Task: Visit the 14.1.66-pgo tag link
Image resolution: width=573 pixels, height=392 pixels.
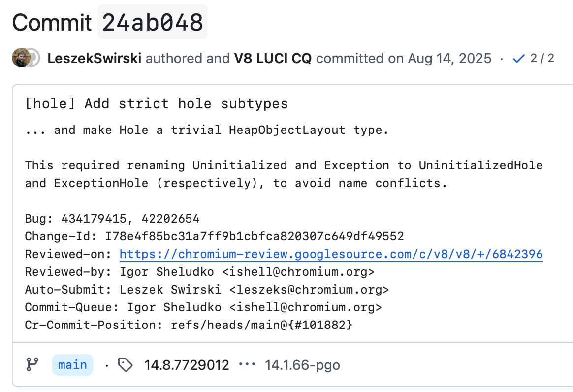Action: click(x=302, y=365)
